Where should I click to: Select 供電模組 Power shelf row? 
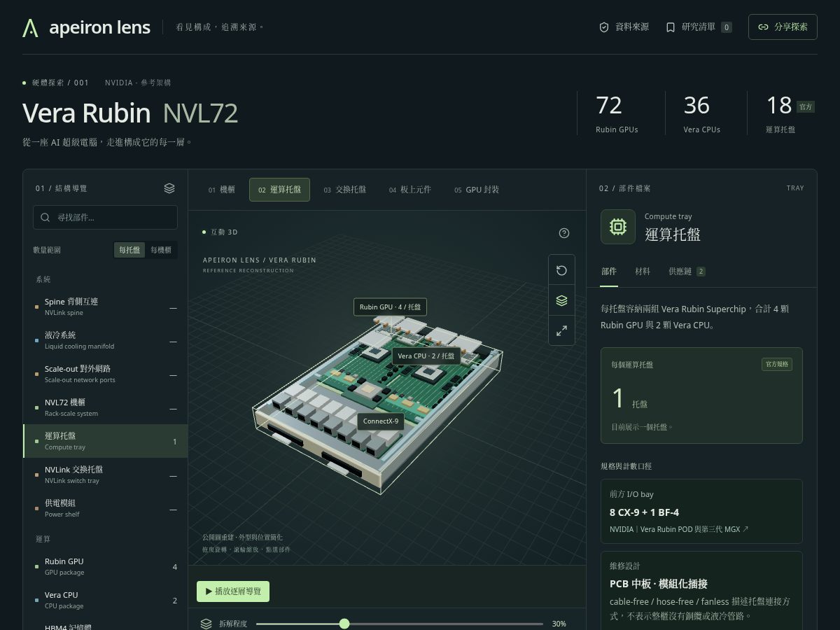coord(105,508)
